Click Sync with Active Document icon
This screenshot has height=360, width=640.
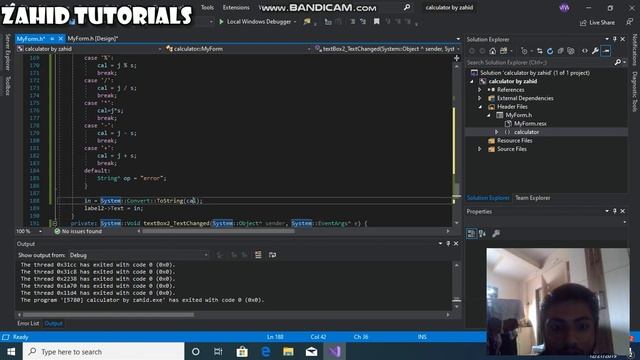click(540, 51)
